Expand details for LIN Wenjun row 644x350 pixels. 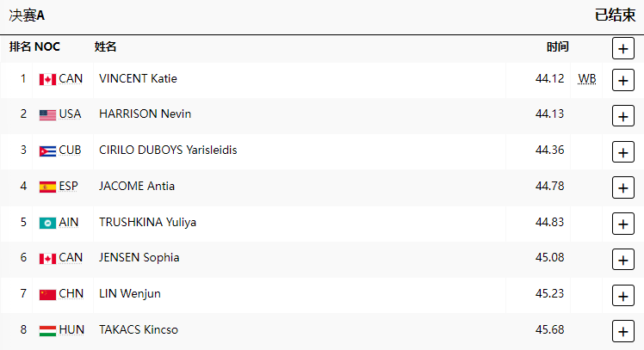click(622, 295)
